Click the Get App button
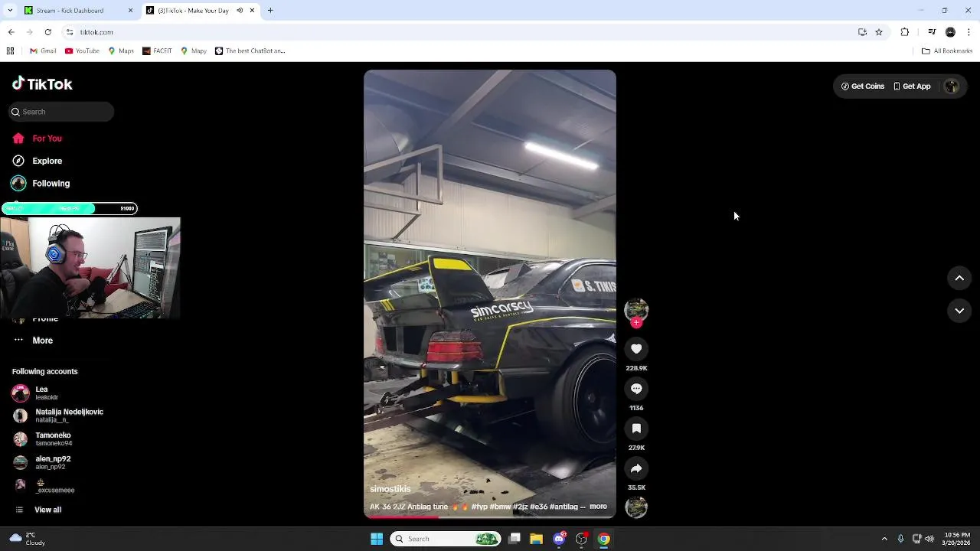980x551 pixels. tap(912, 86)
